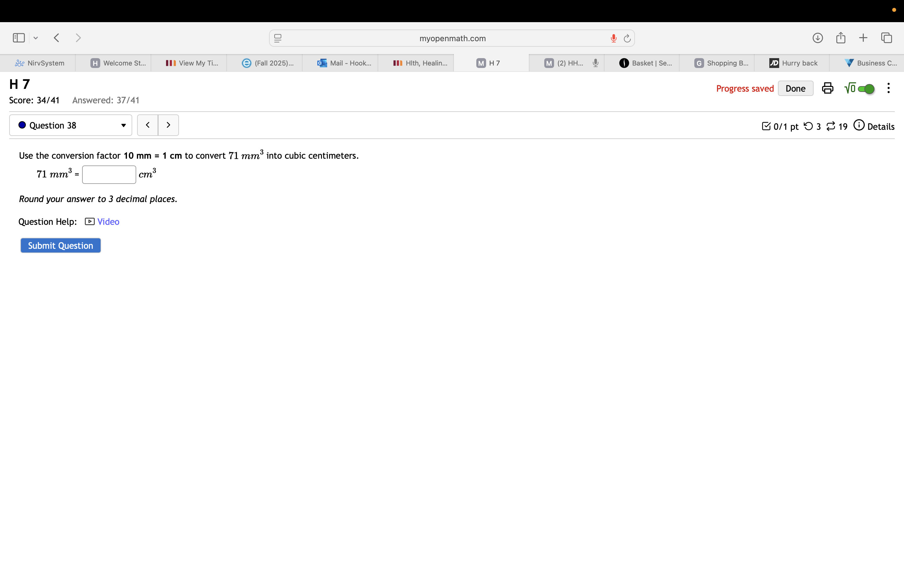Show the tab overview icon
Viewport: 904px width, 588px height.
pos(886,38)
